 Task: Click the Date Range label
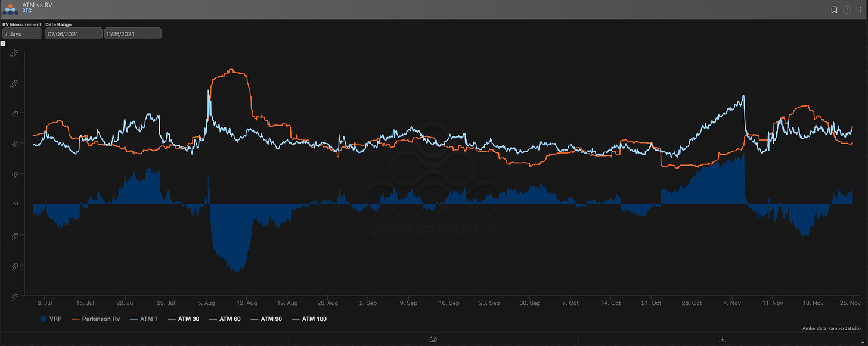58,24
